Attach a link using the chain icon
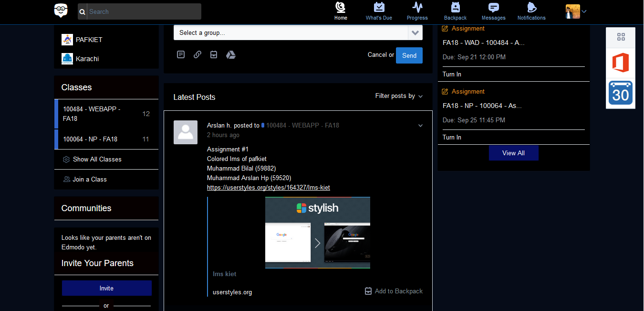 coord(197,54)
